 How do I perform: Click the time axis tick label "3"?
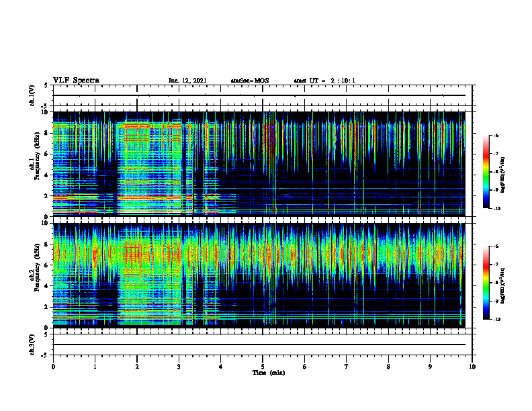(x=179, y=367)
